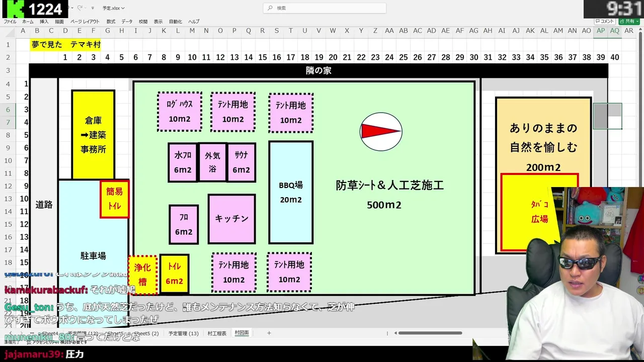Screen dimensions: 644x362
Task: Open the 挿入 ribbon tab
Action: tap(44, 22)
